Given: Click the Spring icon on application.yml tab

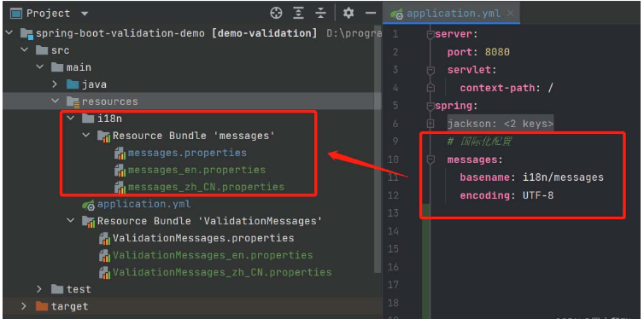Looking at the screenshot, I should pyautogui.click(x=397, y=14).
